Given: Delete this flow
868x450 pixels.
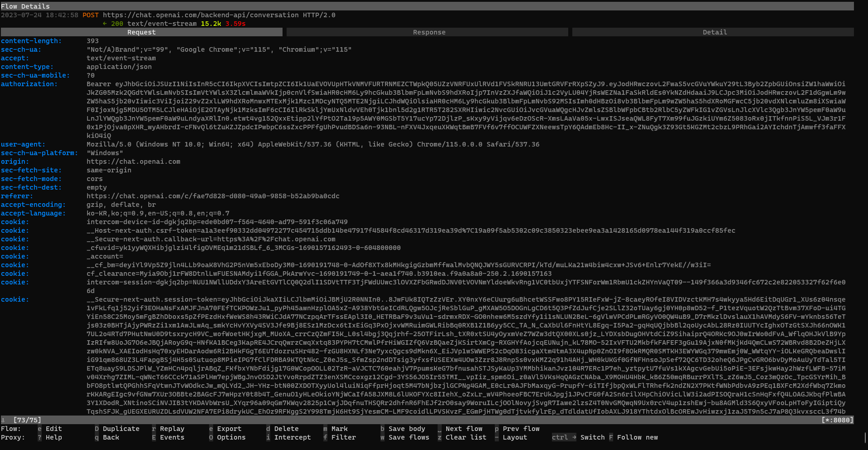Looking at the screenshot, I should 286,428.
